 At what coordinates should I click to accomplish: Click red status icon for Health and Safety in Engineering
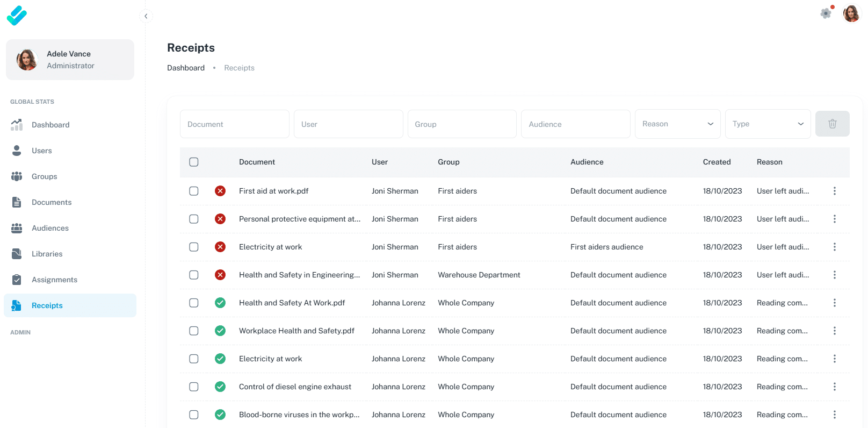point(220,275)
